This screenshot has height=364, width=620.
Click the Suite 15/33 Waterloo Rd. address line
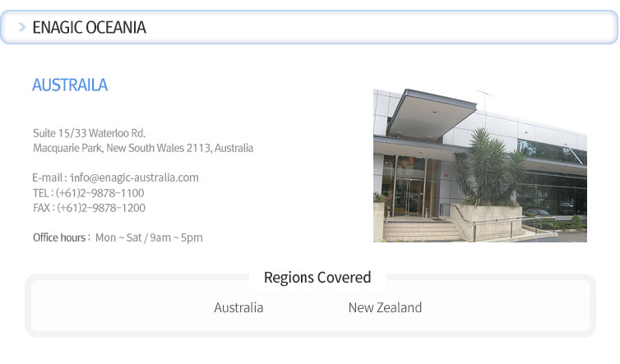pyautogui.click(x=89, y=133)
